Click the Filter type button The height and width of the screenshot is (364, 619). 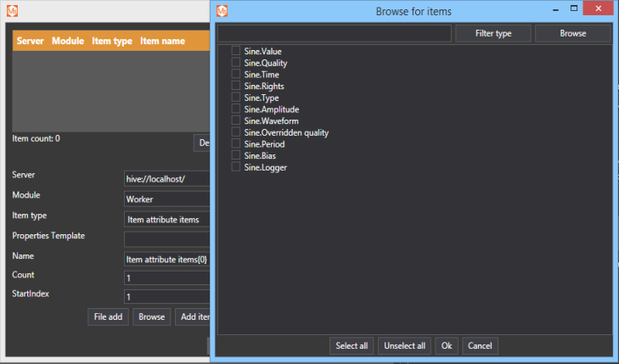click(493, 33)
